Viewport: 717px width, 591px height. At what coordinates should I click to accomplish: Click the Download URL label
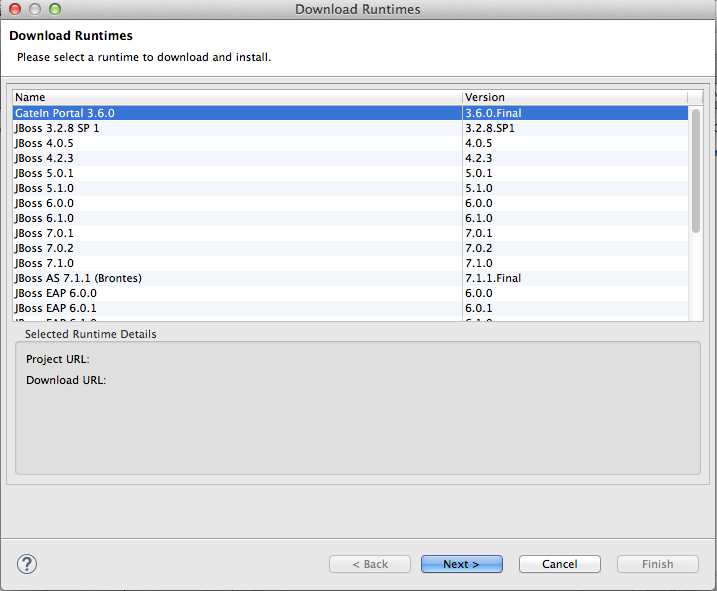coord(66,380)
